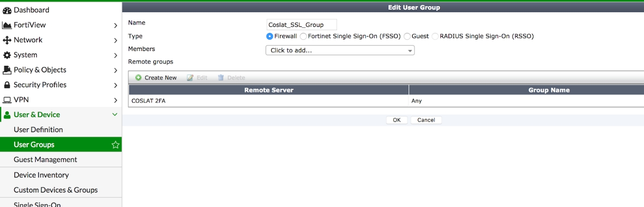Choose the Guest group type
This screenshot has width=644, height=207.
407,36
